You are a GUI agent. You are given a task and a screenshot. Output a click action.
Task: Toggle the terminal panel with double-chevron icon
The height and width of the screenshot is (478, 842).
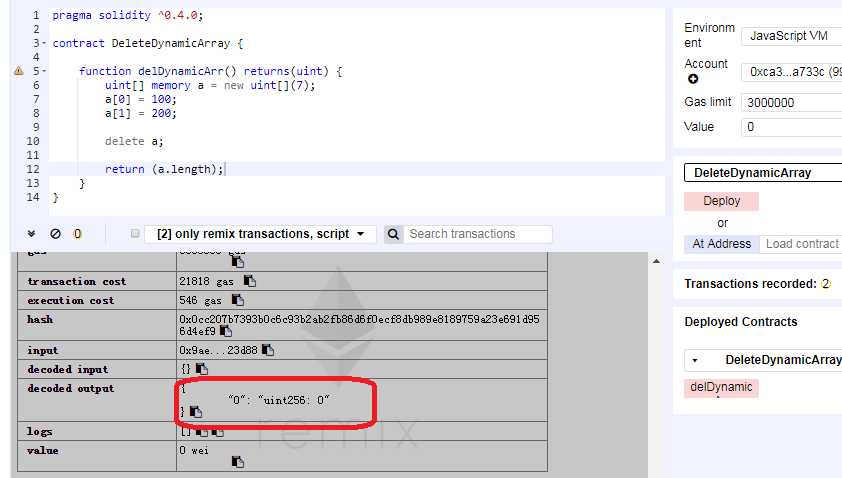[31, 234]
